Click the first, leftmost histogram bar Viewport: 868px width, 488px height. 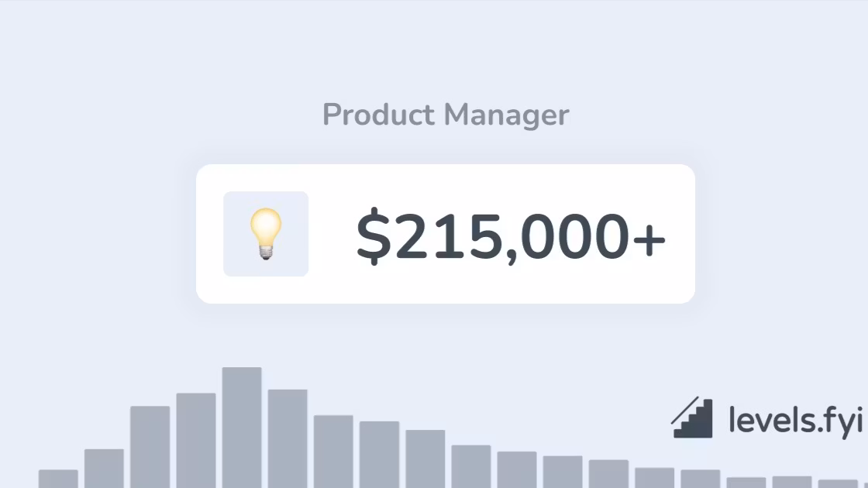pos(58,479)
